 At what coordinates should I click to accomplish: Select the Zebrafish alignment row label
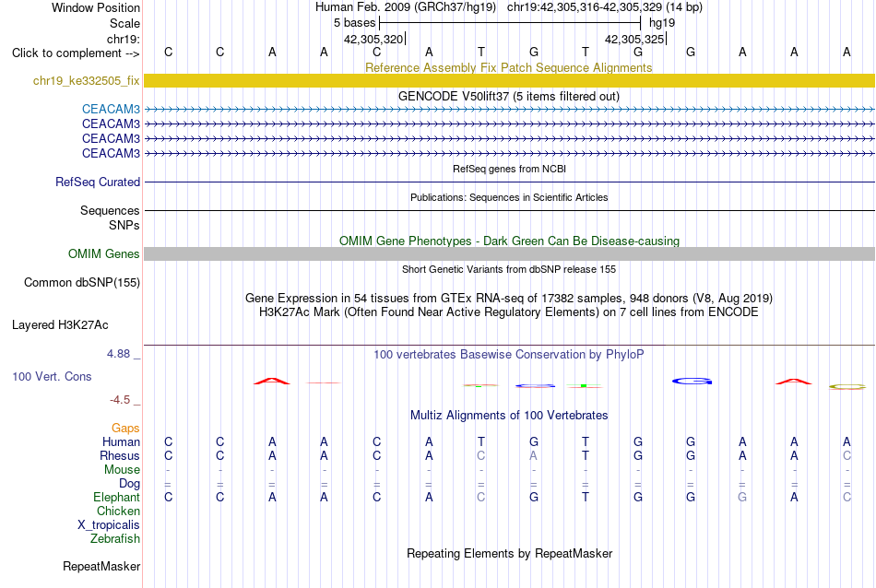[115, 539]
